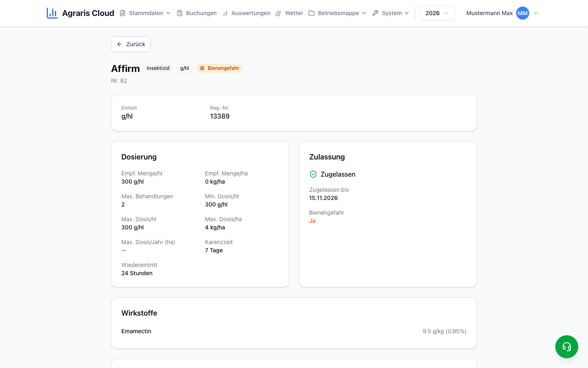Open Auswertungen
588x368 pixels.
tap(246, 13)
